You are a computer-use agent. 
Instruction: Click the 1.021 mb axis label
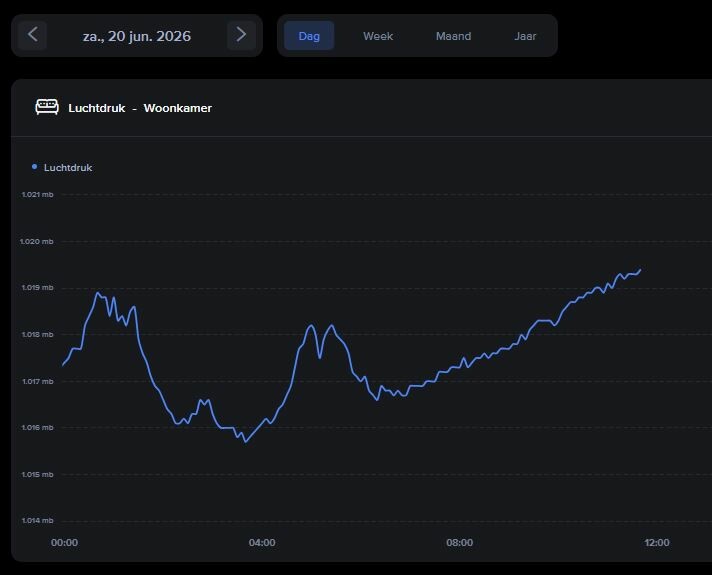37,194
